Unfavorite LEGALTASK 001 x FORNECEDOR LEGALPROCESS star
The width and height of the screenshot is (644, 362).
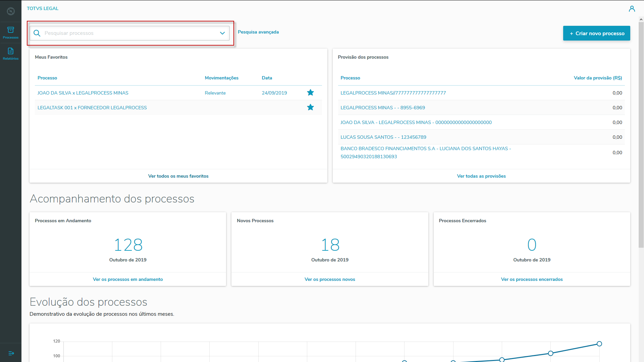click(310, 107)
